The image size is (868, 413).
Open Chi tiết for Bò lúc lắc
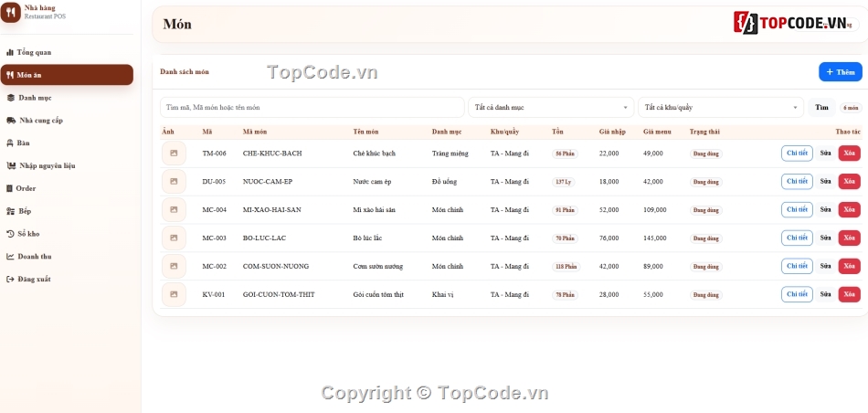[797, 238]
